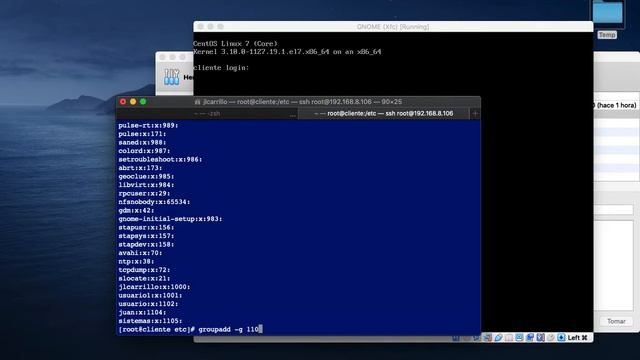Click the keyboard capture indicator beside Left ⌘
Image resolution: width=640 pixels, height=360 pixels.
[x=561, y=338]
